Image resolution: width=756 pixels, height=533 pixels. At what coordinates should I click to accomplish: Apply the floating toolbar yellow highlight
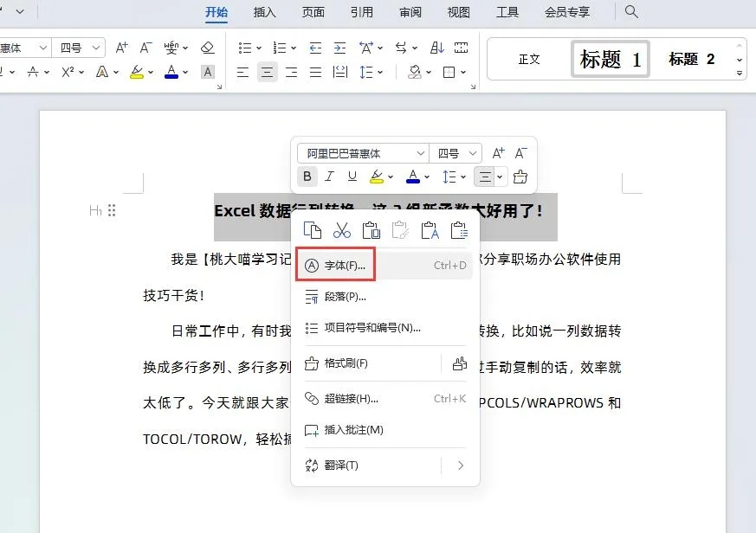pos(377,177)
